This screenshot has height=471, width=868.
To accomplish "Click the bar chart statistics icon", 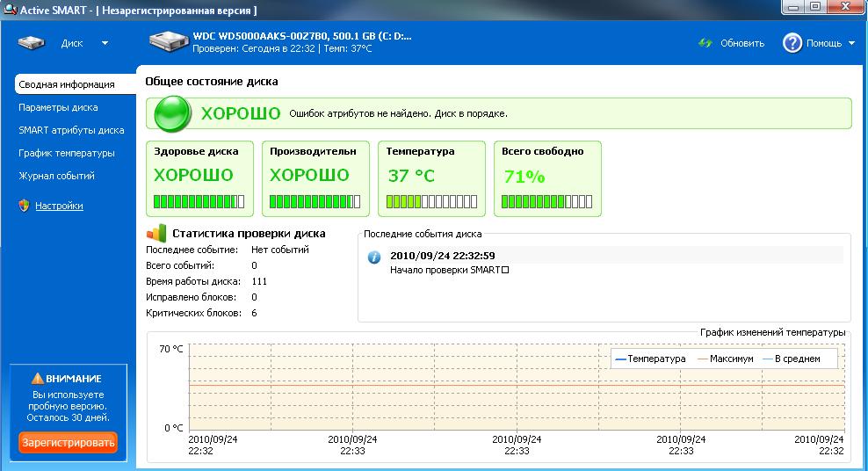I will (156, 233).
